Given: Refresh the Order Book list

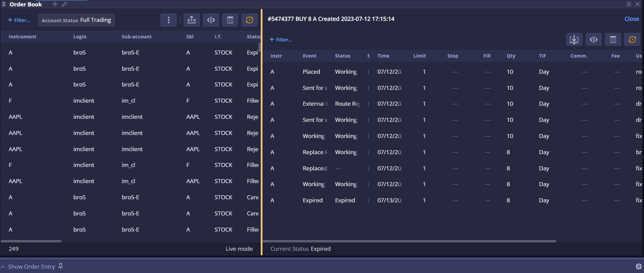Looking at the screenshot, I should pyautogui.click(x=249, y=20).
